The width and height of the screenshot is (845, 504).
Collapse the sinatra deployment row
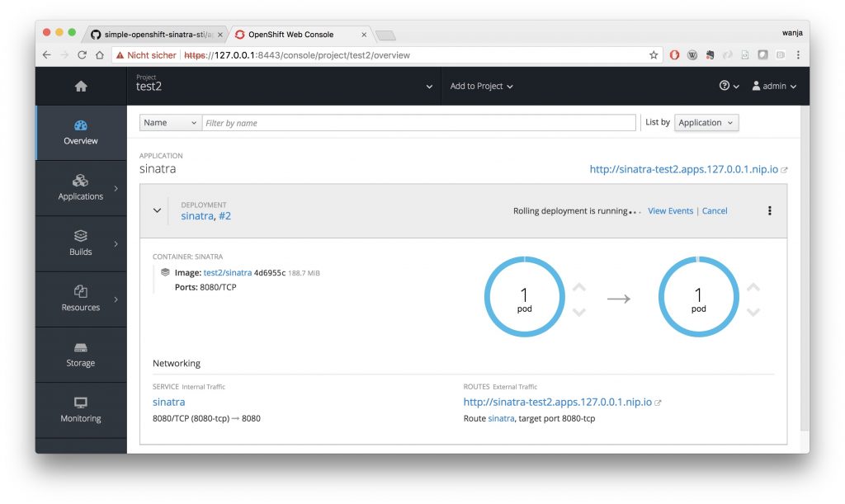click(157, 210)
